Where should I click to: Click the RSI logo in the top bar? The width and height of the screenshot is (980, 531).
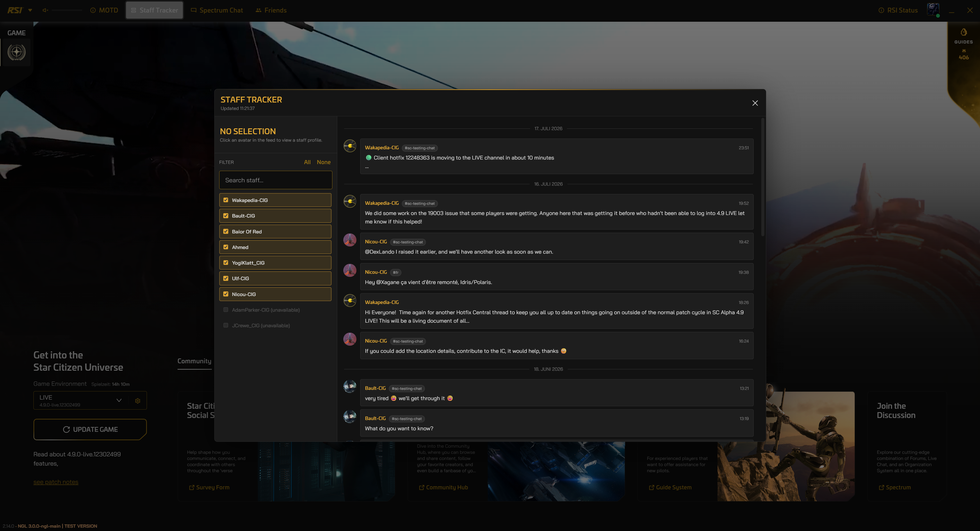[15, 10]
